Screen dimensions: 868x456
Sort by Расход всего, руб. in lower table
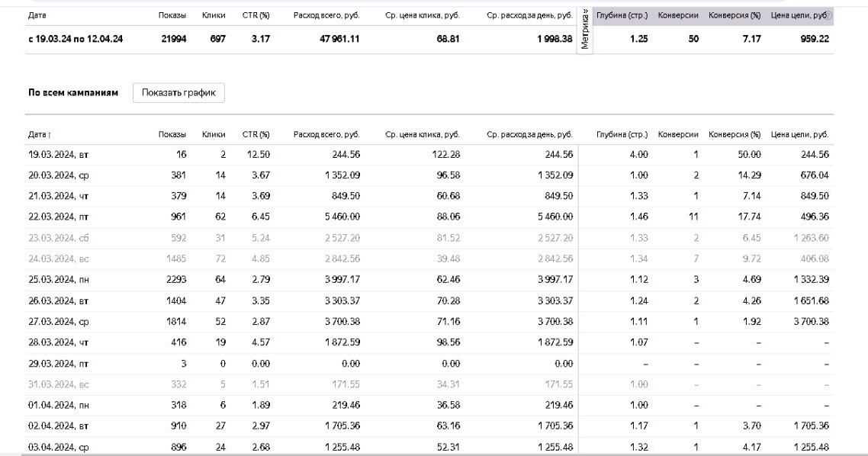click(x=326, y=134)
